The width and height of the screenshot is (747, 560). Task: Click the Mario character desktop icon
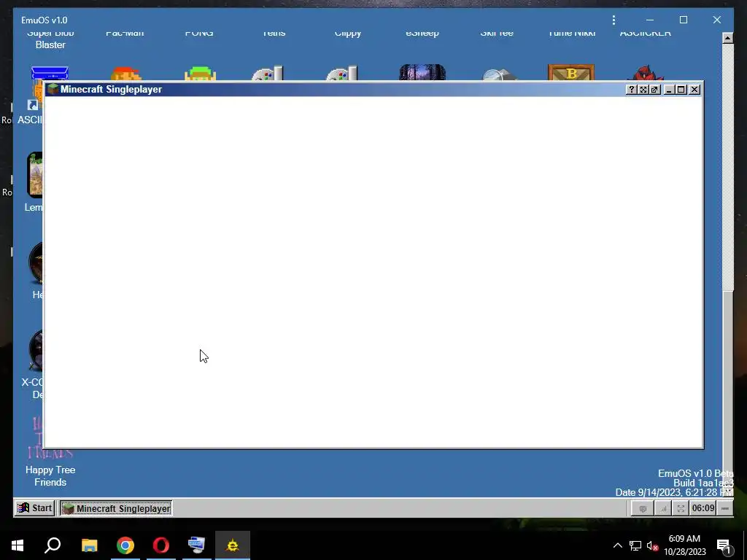(x=125, y=74)
